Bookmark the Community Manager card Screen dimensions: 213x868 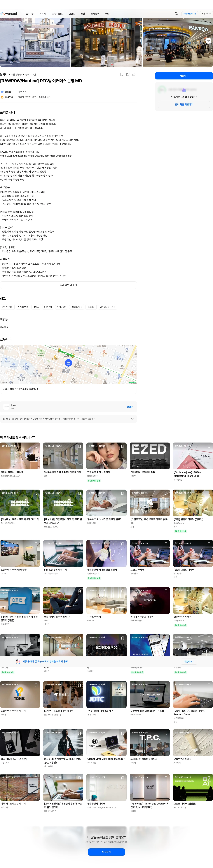coord(166,685)
